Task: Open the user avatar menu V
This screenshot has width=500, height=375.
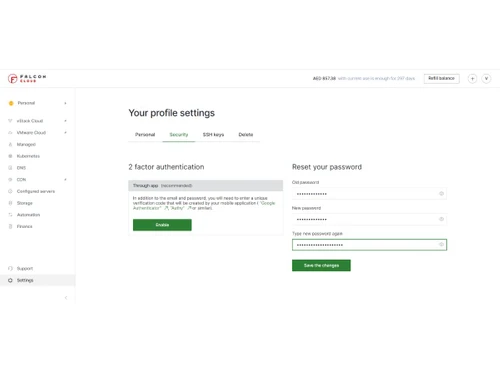Action: click(x=486, y=79)
